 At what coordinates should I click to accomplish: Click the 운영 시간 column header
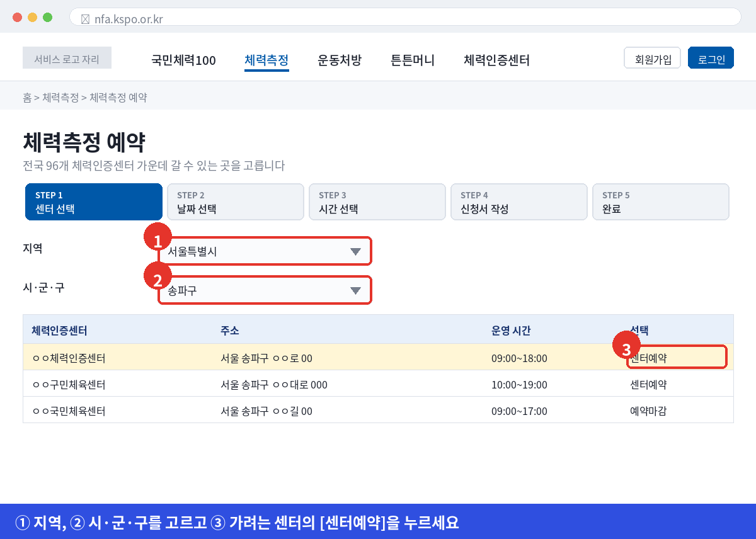pyautogui.click(x=511, y=330)
